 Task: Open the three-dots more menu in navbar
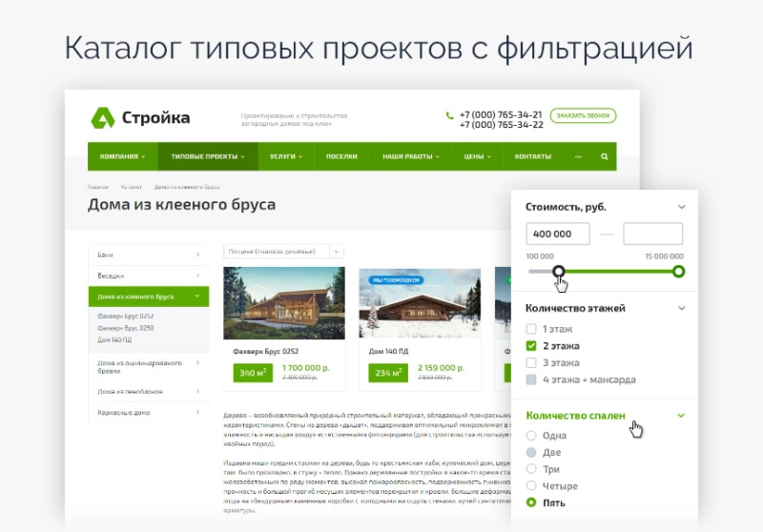(x=578, y=156)
